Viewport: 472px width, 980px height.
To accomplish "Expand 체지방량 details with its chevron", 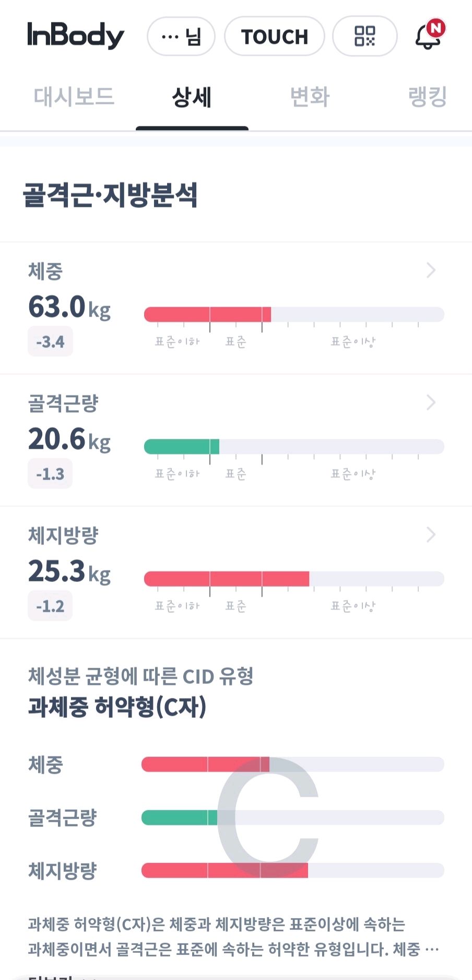I will pos(431,534).
